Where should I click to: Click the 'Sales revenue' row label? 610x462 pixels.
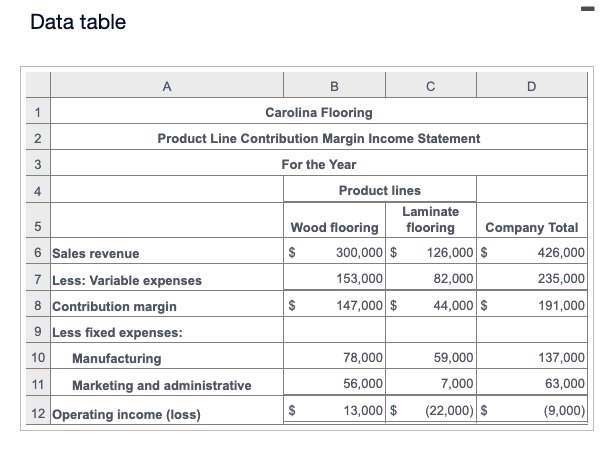96,253
